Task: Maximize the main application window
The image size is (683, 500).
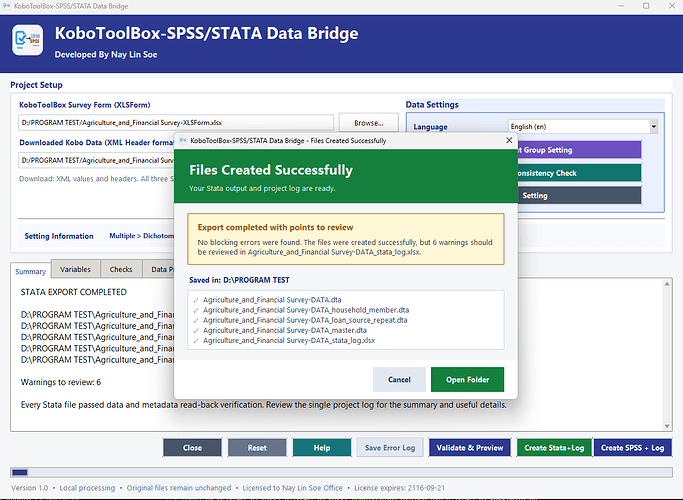Action: click(646, 6)
